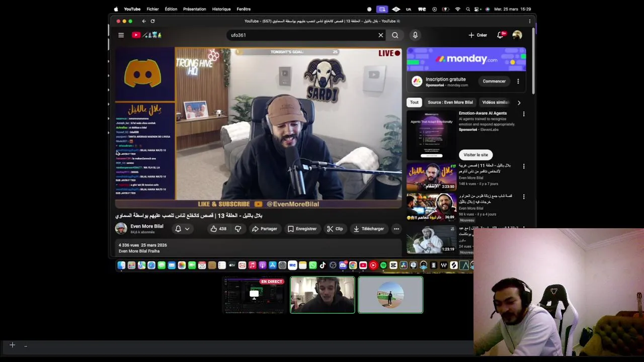Click the Partager share button

(264, 229)
